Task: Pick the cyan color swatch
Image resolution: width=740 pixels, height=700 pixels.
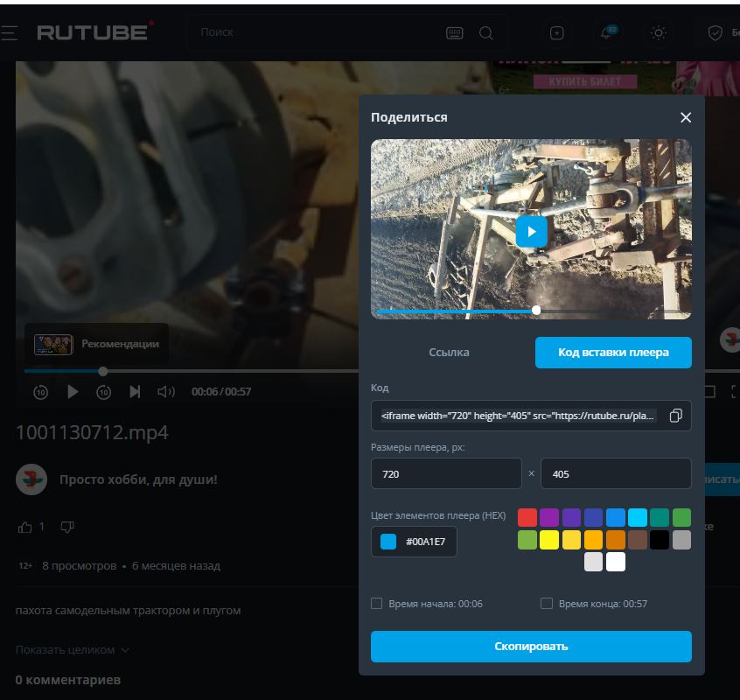Action: click(x=637, y=517)
